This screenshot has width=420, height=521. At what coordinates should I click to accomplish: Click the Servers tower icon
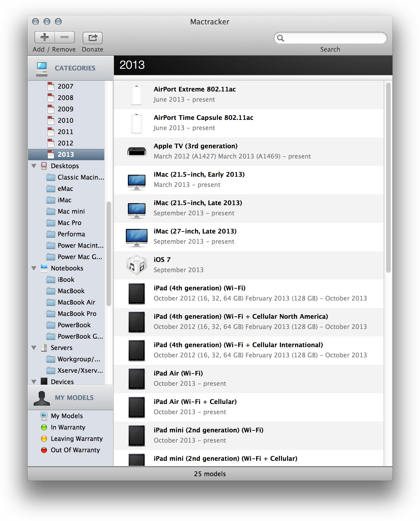pos(44,348)
